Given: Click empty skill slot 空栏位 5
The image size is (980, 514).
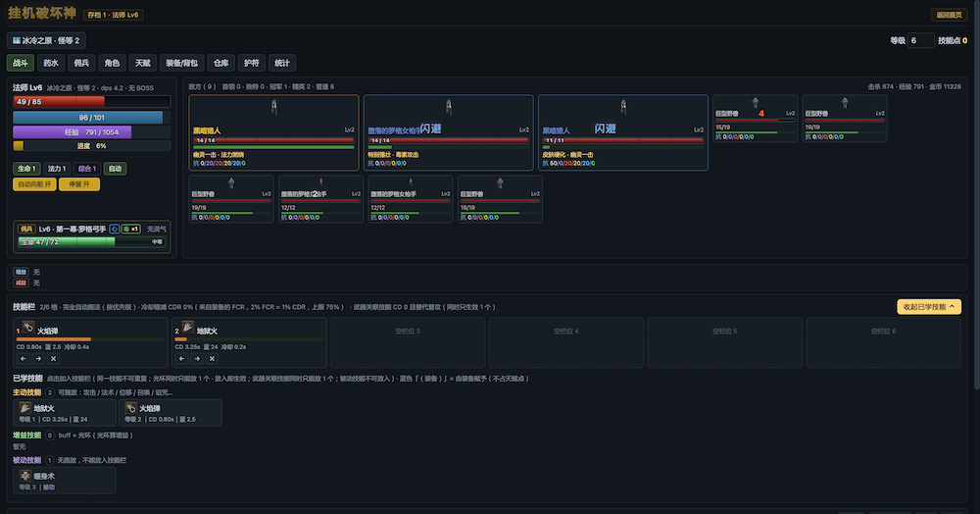Looking at the screenshot, I should point(725,342).
